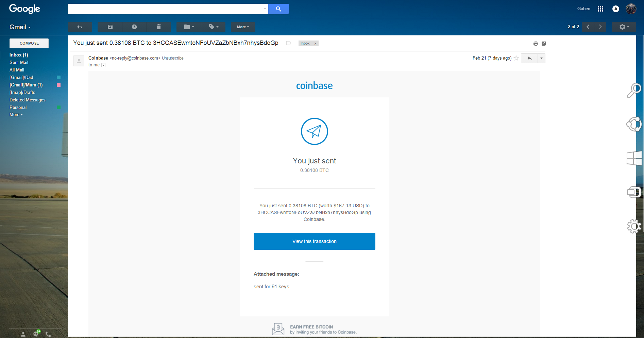Click the Google logo
This screenshot has height=338, width=644.
(24, 9)
